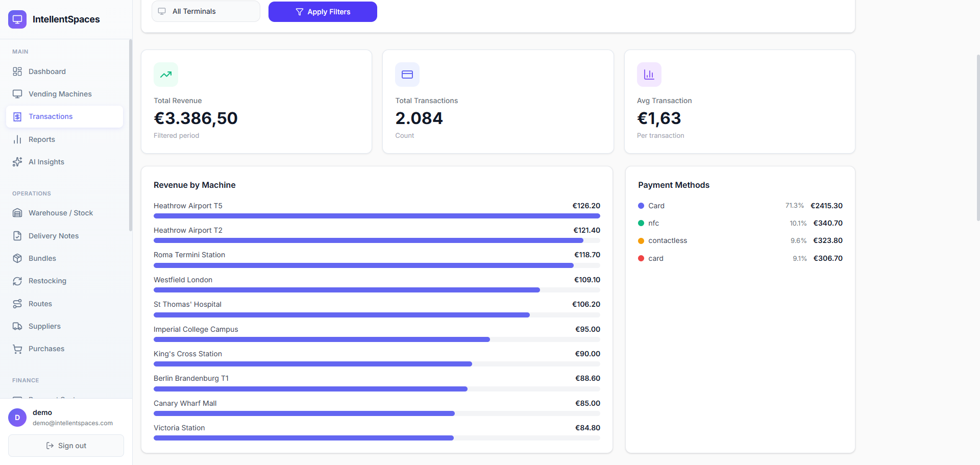Click the blue Card legend dot

641,206
